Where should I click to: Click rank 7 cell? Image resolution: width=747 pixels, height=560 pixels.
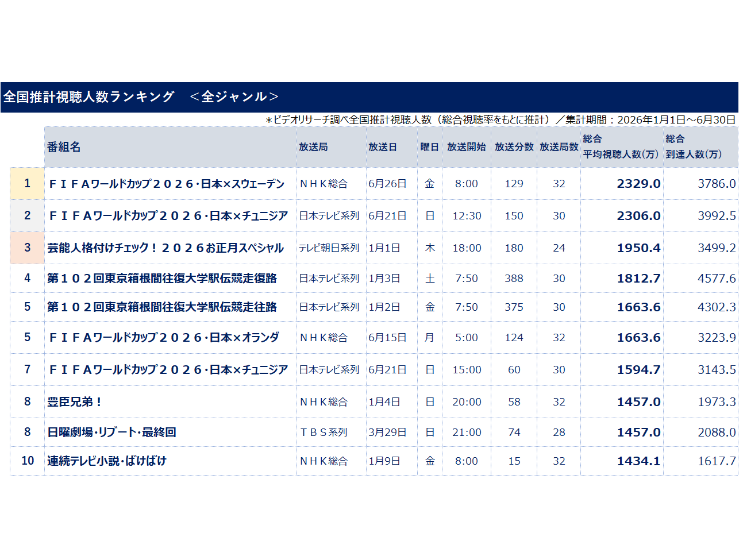[27, 369]
